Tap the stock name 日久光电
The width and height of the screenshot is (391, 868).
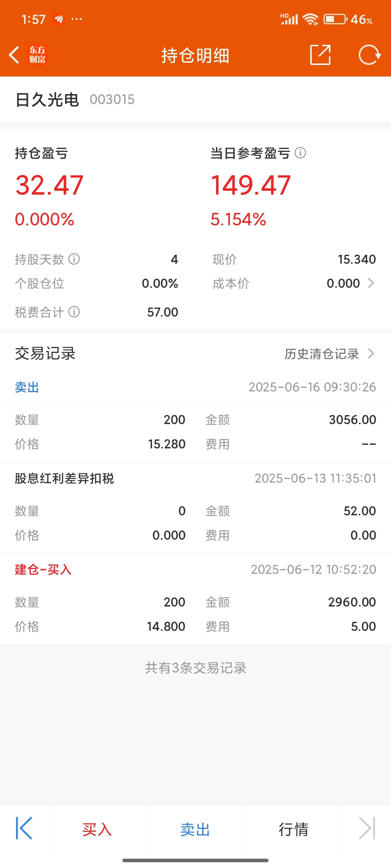point(47,100)
